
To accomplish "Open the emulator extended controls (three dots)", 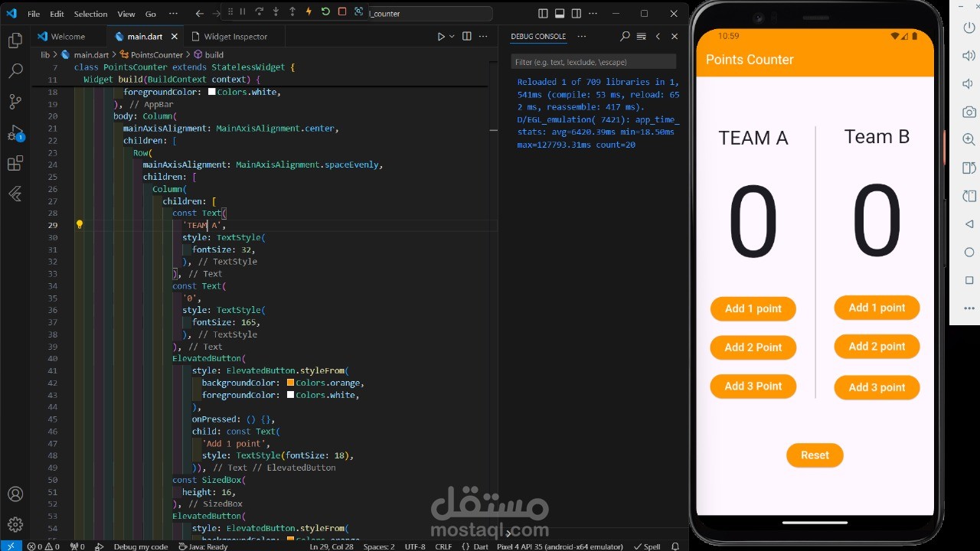I will click(x=969, y=308).
